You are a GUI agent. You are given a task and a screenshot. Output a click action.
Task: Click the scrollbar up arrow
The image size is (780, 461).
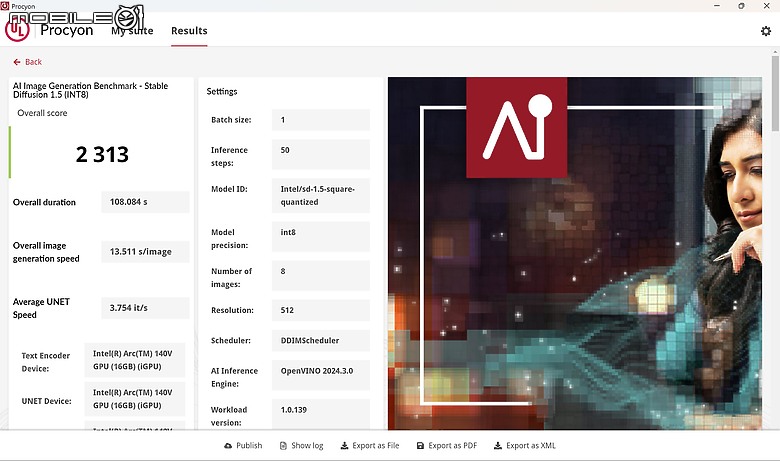776,51
